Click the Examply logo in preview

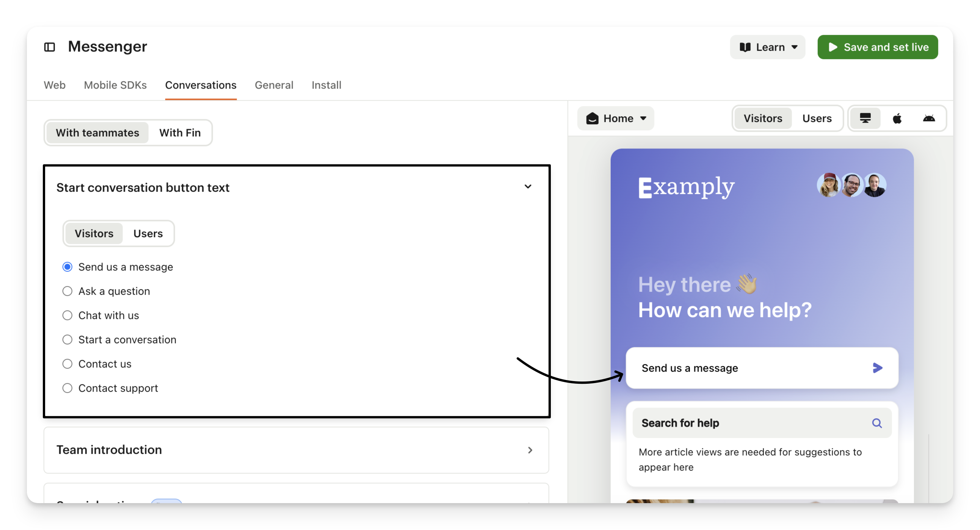click(686, 187)
